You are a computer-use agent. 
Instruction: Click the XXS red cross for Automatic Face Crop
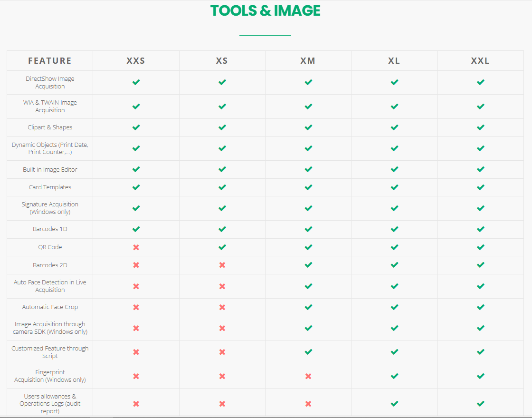coord(136,307)
